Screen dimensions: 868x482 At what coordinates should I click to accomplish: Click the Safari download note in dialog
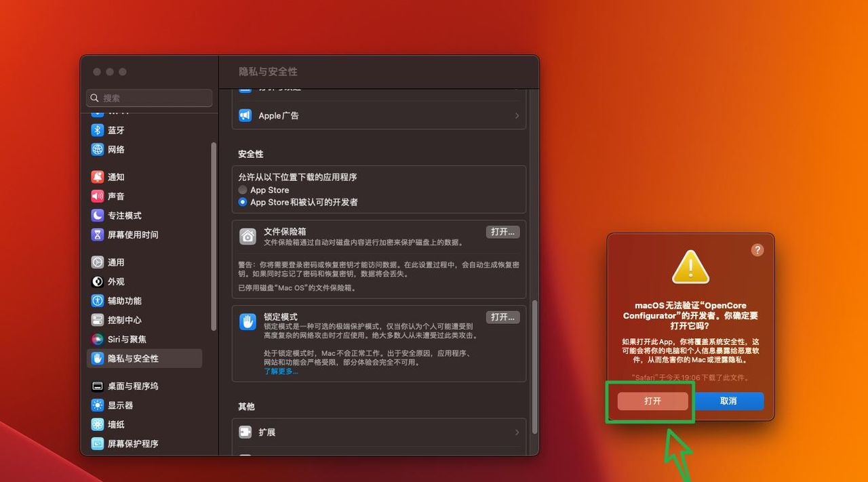pyautogui.click(x=690, y=378)
